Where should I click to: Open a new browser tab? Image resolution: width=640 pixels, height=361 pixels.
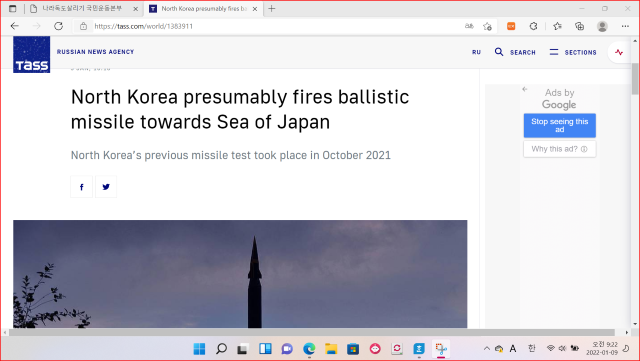click(272, 9)
